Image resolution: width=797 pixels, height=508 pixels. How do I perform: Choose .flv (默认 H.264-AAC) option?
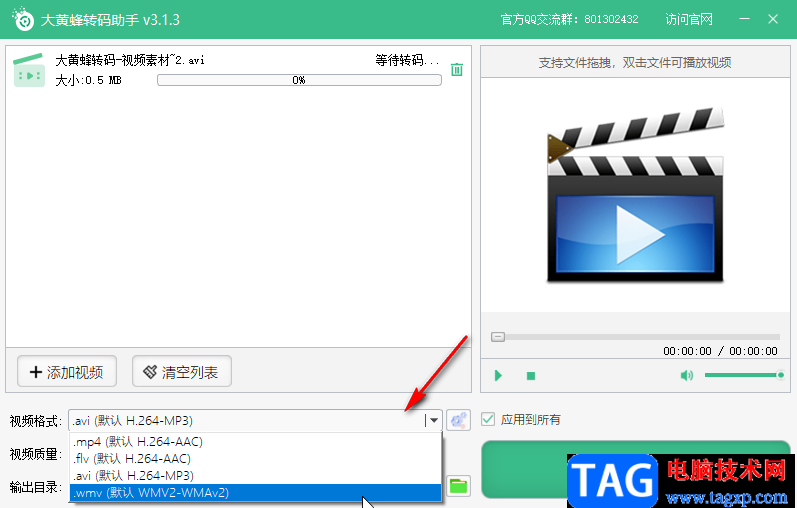coord(255,459)
